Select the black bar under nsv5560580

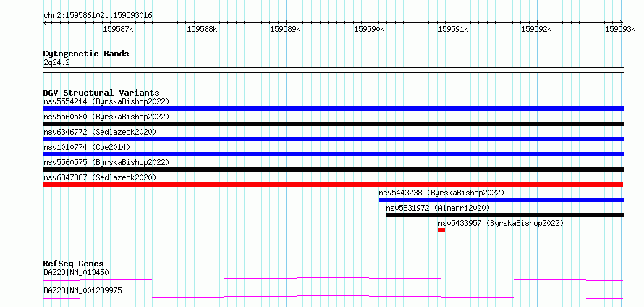(333, 124)
